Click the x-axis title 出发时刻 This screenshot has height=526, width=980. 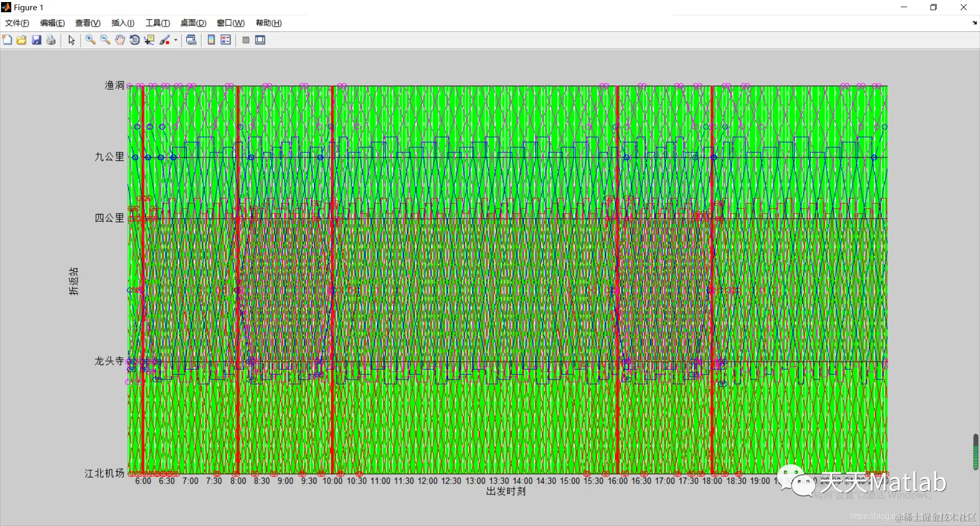506,491
